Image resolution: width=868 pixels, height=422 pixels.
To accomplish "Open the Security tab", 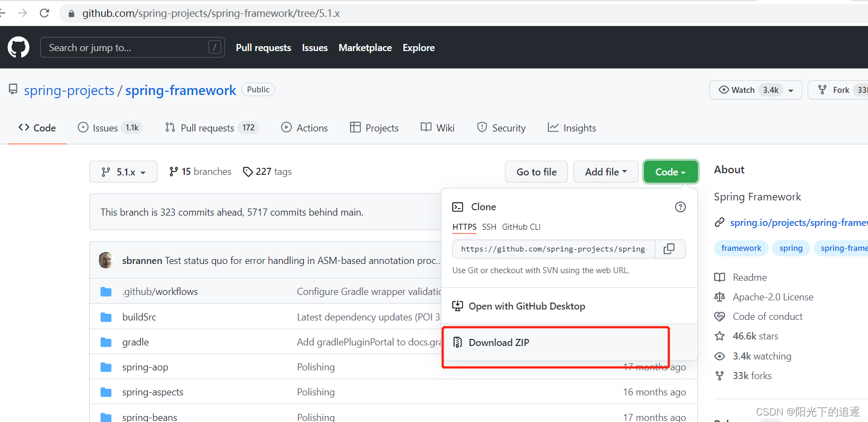I will [x=501, y=128].
